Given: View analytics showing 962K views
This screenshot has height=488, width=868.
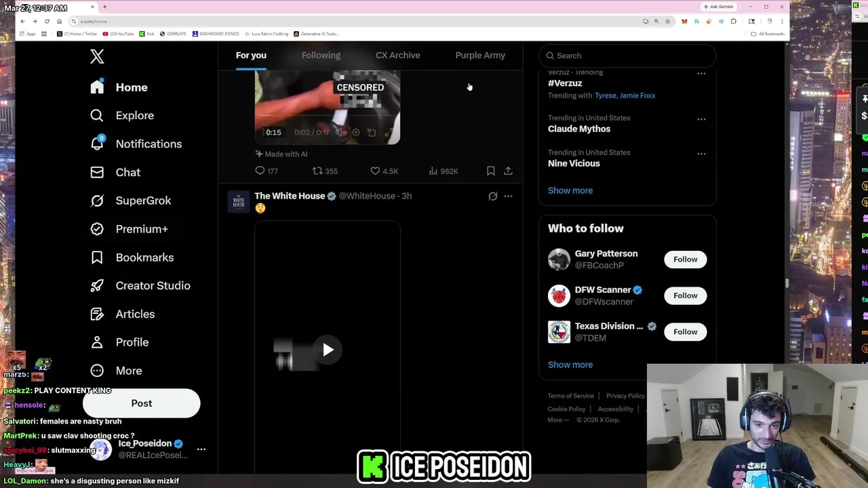Looking at the screenshot, I should coord(443,171).
